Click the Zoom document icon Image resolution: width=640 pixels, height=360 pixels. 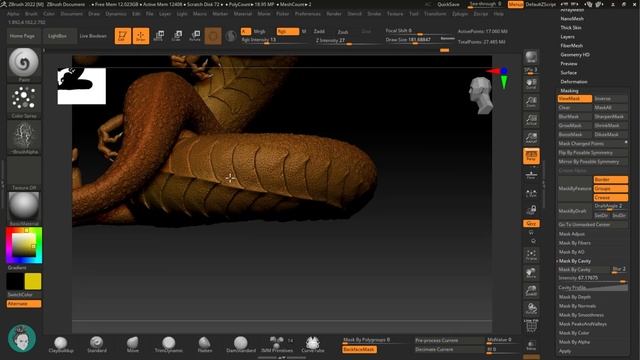531,102
